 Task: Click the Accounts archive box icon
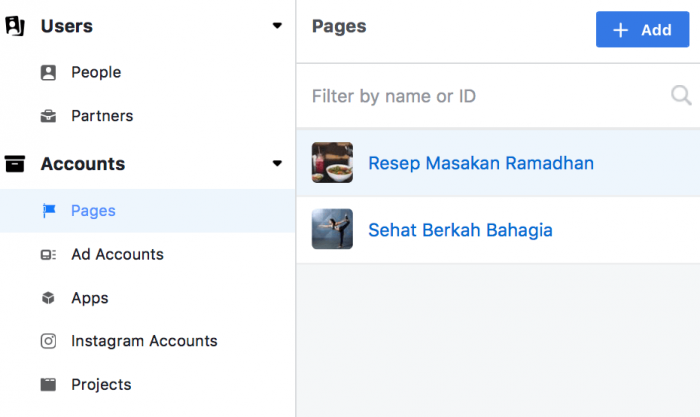tap(15, 164)
